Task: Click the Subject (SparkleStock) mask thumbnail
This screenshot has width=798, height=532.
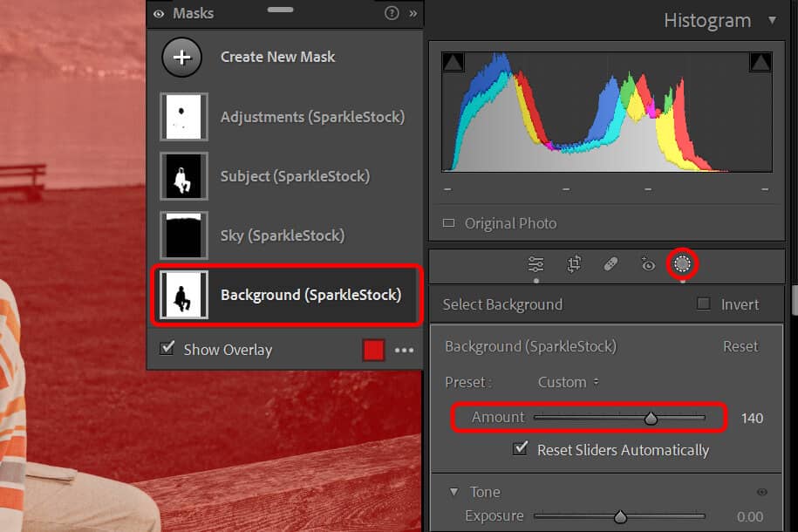Action: click(184, 176)
